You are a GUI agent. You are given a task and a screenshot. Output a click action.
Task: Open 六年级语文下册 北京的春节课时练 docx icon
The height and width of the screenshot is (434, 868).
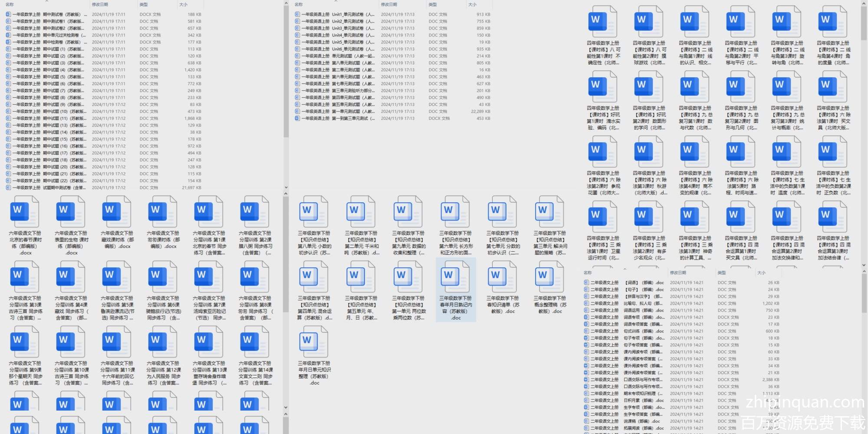(25, 212)
